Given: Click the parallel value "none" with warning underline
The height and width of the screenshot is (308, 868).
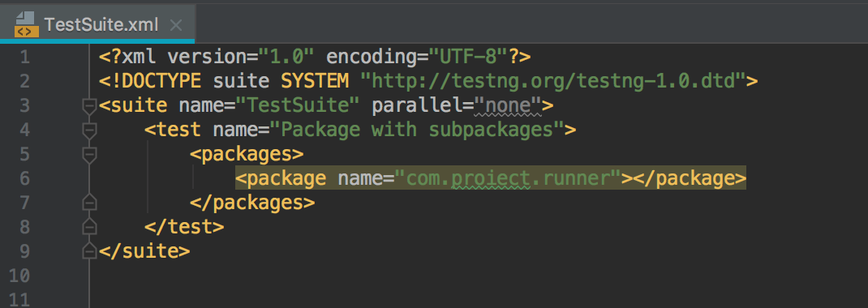Looking at the screenshot, I should pos(508,105).
